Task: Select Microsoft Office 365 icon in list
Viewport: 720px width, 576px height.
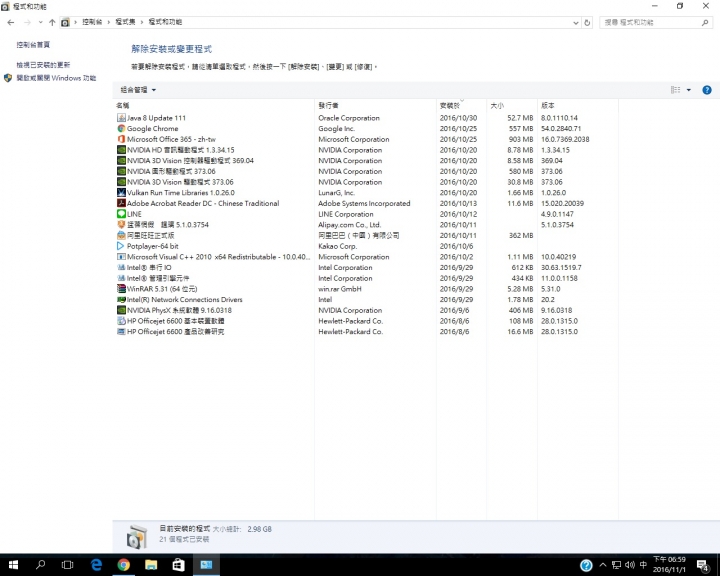Action: pos(121,139)
